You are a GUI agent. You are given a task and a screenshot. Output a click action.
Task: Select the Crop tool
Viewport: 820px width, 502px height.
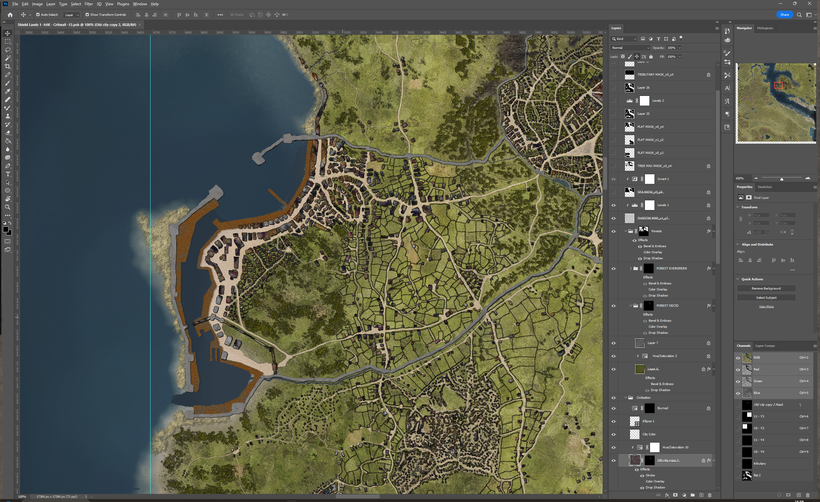[x=7, y=66]
